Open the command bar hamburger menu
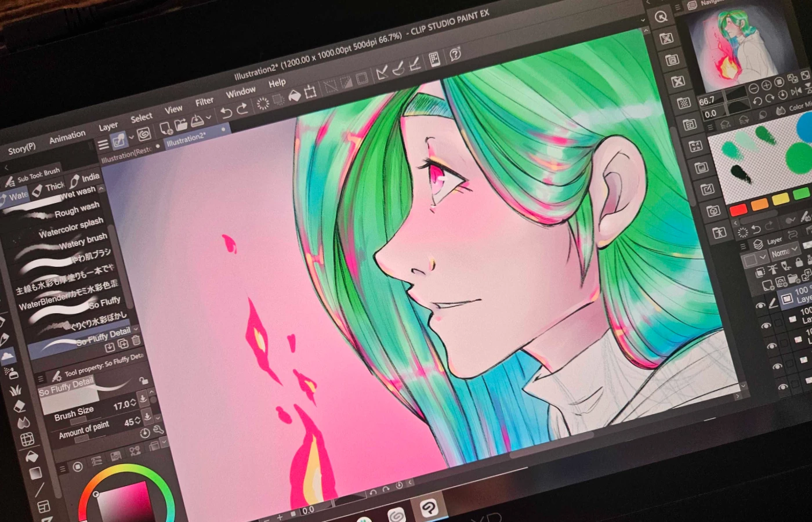The height and width of the screenshot is (522, 812). point(103,144)
